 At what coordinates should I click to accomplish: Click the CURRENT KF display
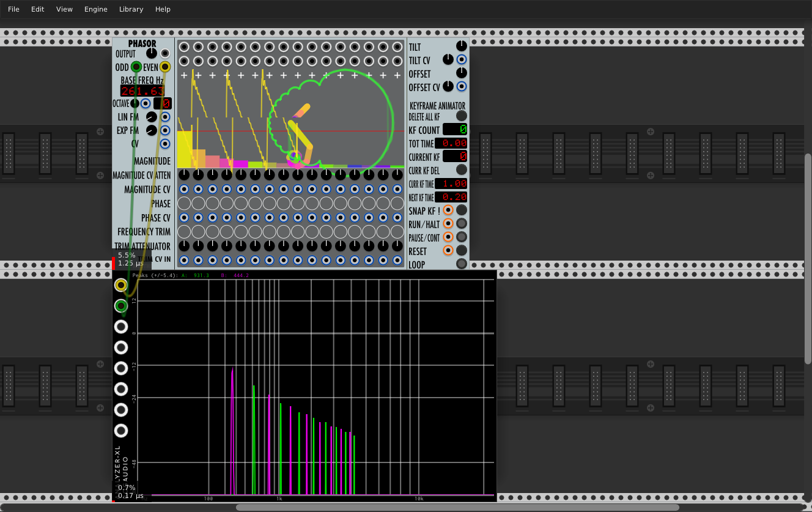tap(456, 157)
